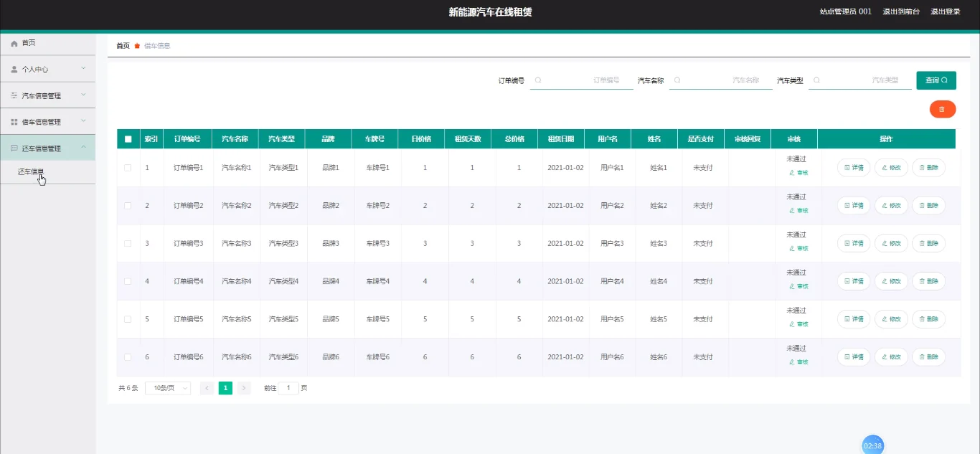The image size is (980, 454).
Task: Click 详情 button for 订单编号2
Action: 854,206
